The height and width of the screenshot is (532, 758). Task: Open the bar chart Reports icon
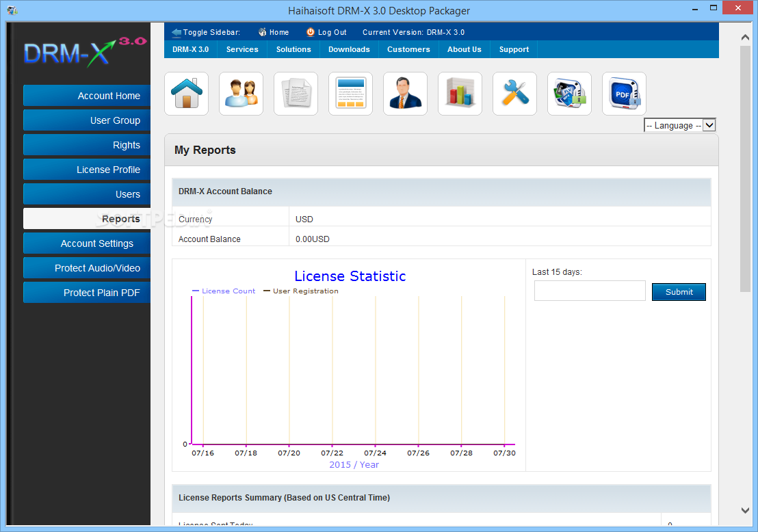[460, 94]
